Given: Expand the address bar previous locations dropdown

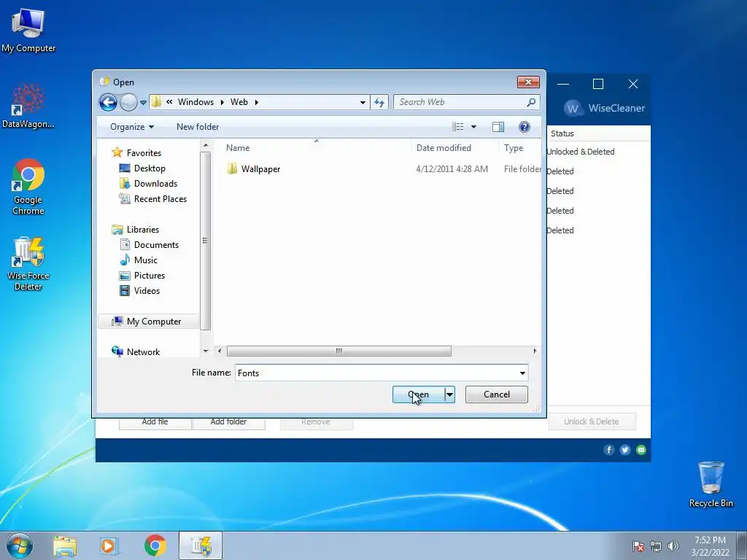Looking at the screenshot, I should click(363, 102).
